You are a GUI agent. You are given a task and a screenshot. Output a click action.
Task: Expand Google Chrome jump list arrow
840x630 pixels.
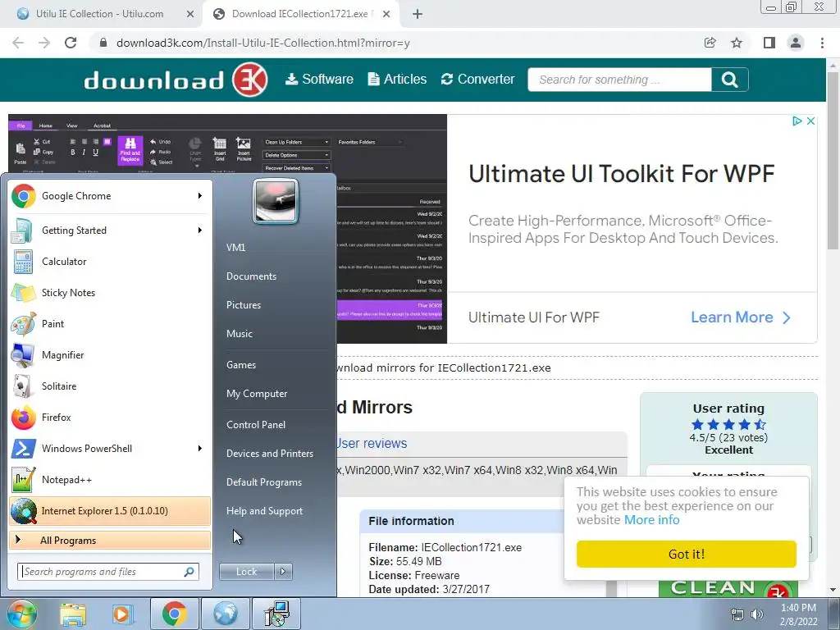[x=200, y=196]
